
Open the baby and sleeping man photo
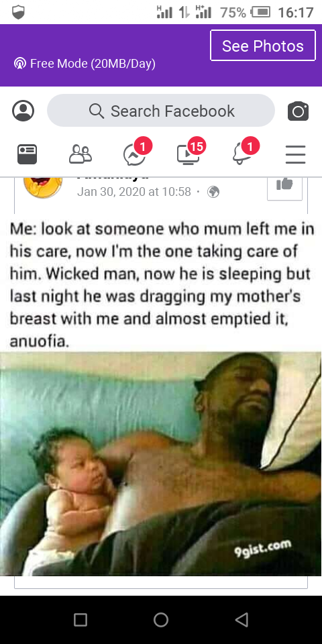click(x=160, y=464)
